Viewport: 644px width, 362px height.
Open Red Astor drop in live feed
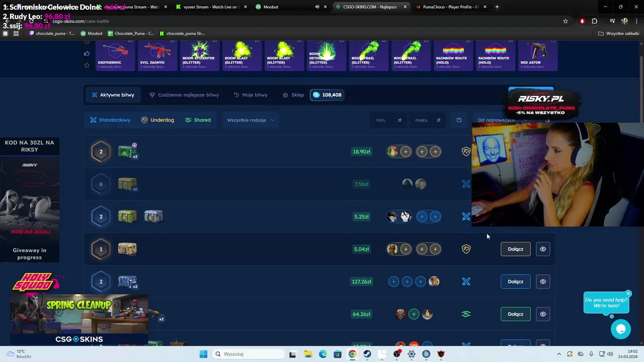(538, 55)
